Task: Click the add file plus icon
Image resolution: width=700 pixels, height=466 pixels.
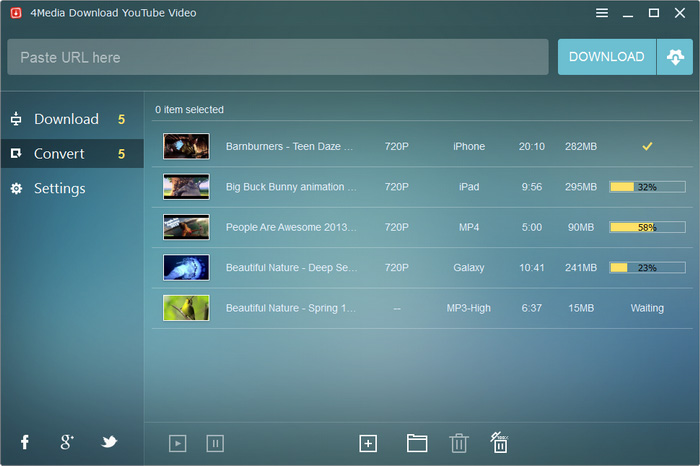Action: 368,443
